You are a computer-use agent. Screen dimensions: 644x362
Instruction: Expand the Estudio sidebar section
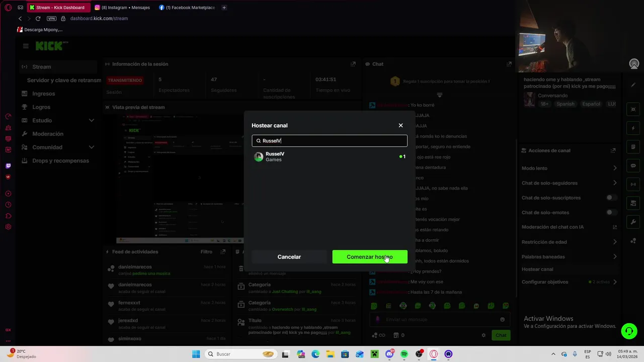[x=58, y=121]
